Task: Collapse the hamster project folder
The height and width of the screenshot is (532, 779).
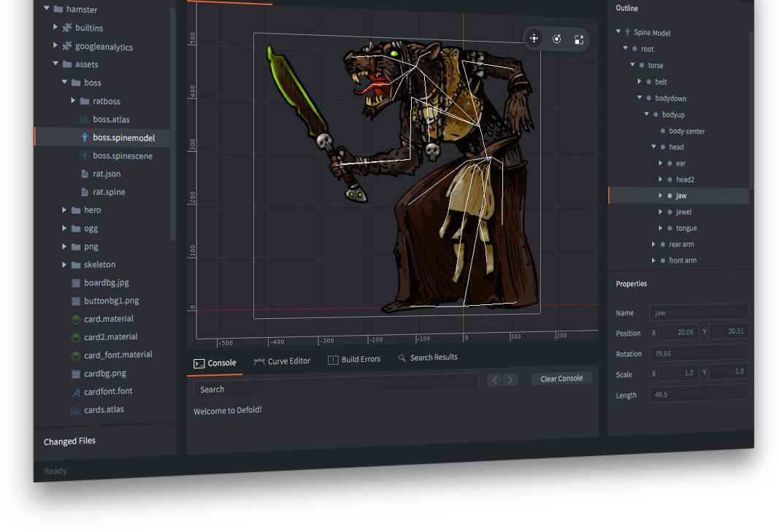Action: coord(47,8)
